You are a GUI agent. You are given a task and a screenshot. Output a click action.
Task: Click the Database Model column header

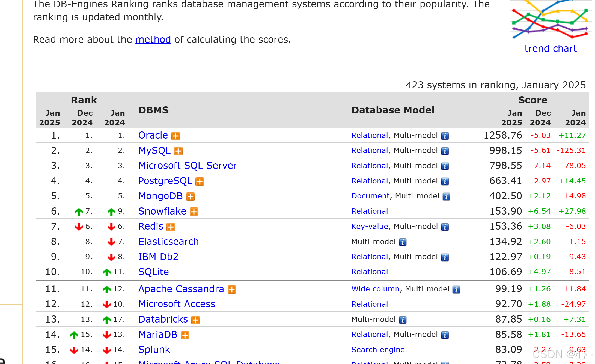click(393, 110)
